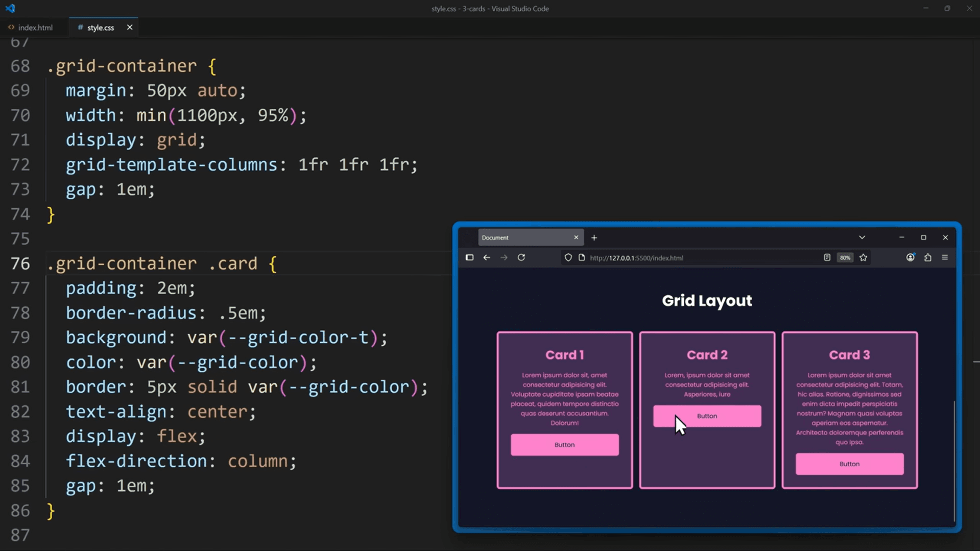Open Firefox account profile icon
The image size is (980, 551).
pos(910,258)
